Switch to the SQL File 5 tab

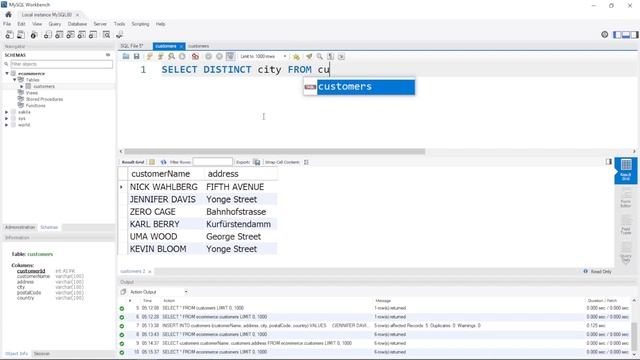click(x=131, y=46)
